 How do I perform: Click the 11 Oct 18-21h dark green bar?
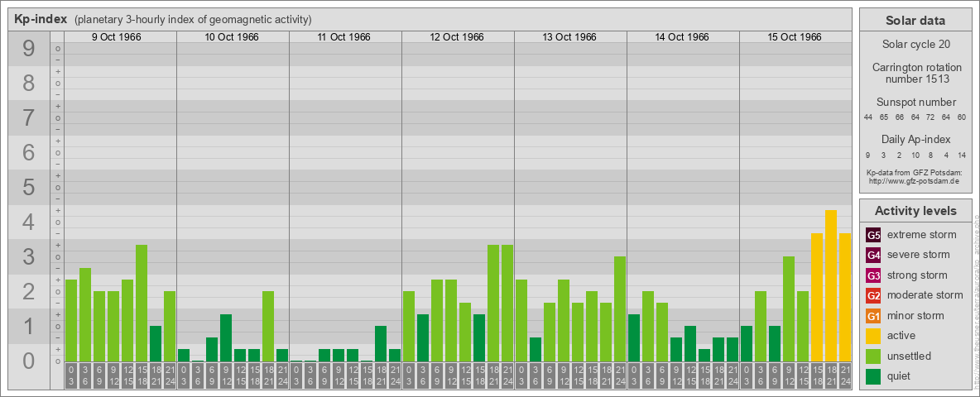(381, 343)
